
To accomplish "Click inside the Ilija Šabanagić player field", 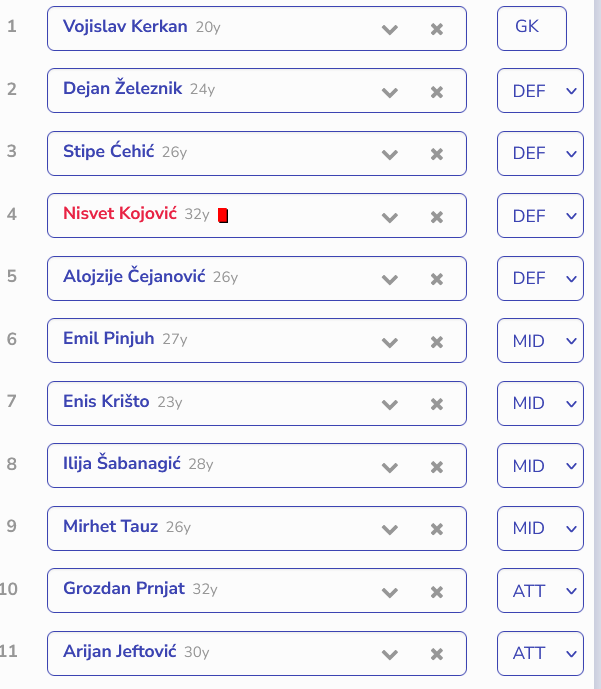I will click(257, 465).
